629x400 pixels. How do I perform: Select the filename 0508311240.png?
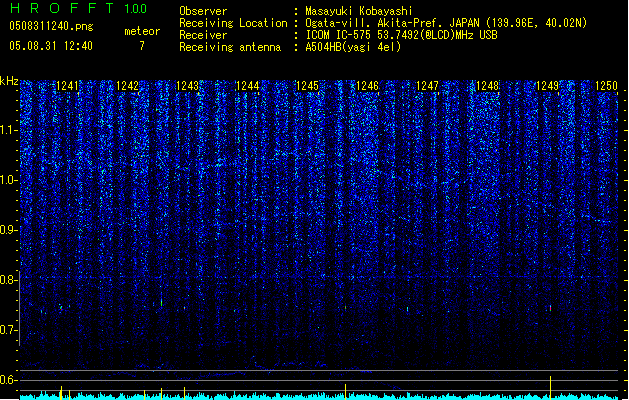point(51,26)
